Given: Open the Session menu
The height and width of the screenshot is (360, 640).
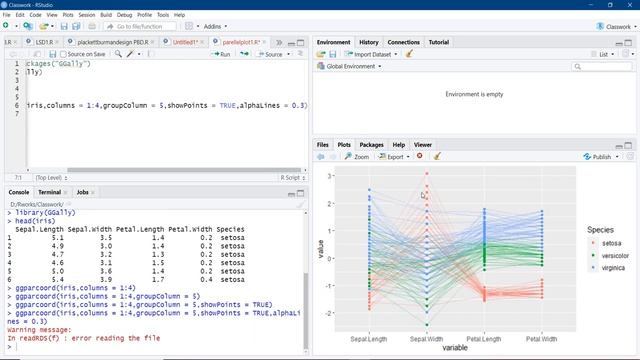Looking at the screenshot, I should point(87,15).
